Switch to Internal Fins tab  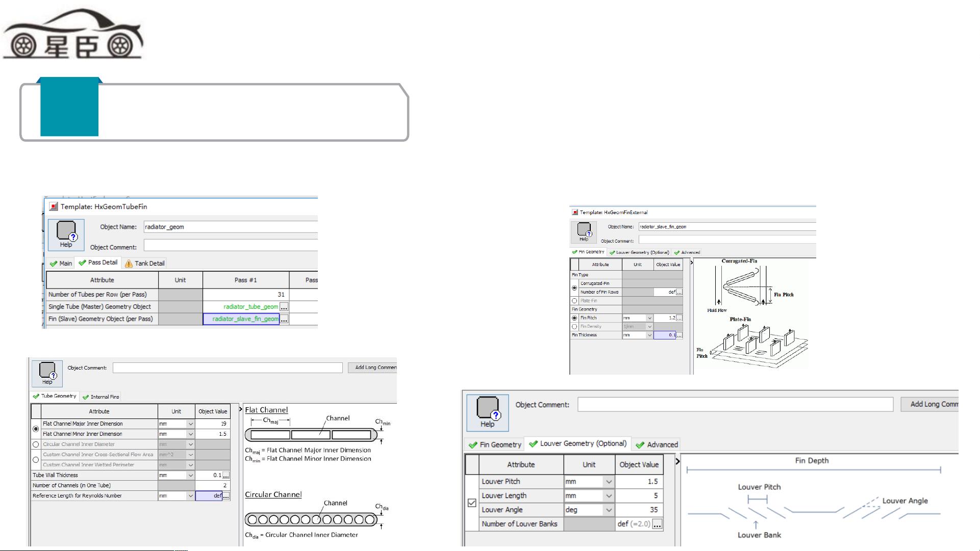(101, 397)
